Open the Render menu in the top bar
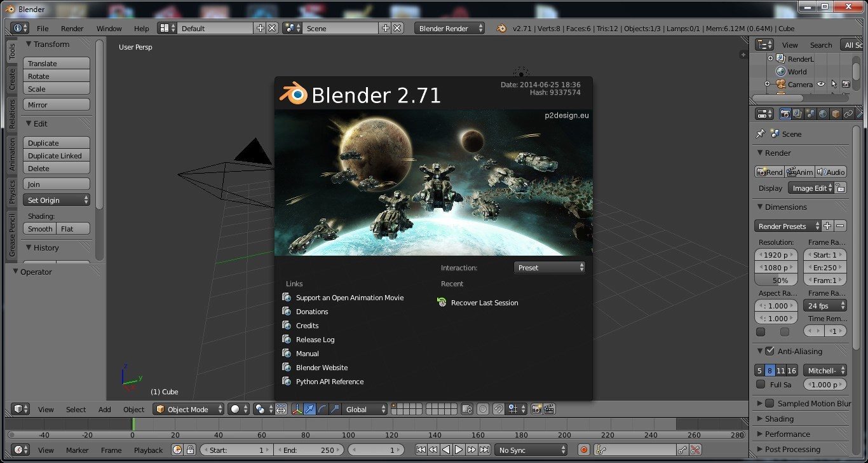 click(x=72, y=29)
